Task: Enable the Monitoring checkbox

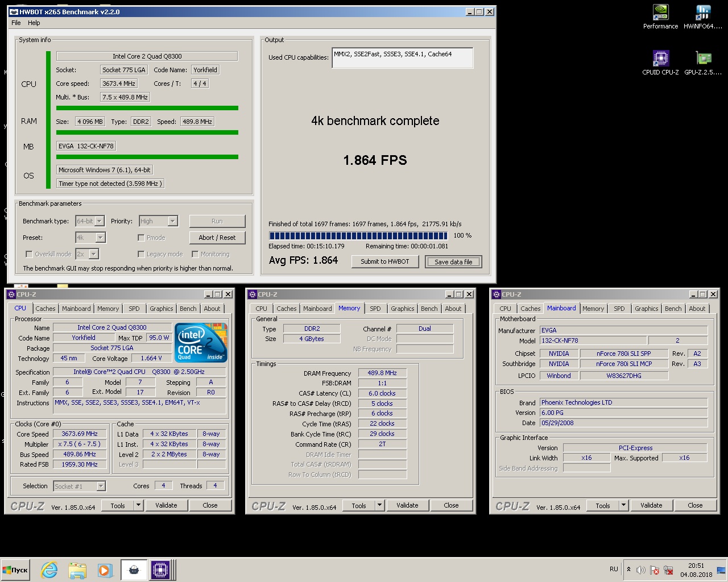Action: pyautogui.click(x=195, y=254)
